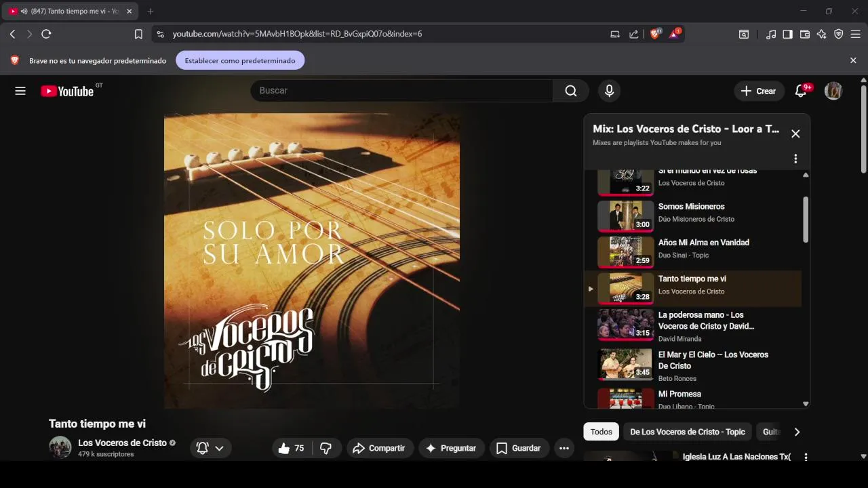Click the album cover video player
The height and width of the screenshot is (488, 868).
312,261
